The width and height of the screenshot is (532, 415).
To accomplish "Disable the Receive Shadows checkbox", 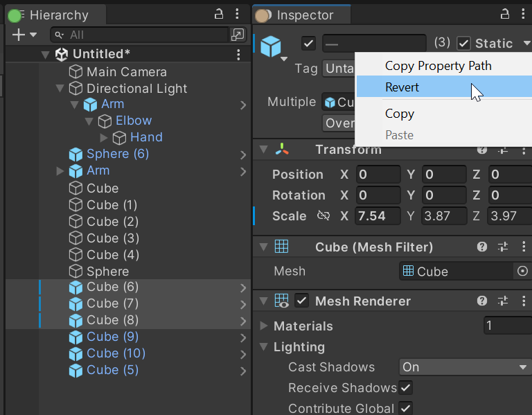I will coord(406,388).
